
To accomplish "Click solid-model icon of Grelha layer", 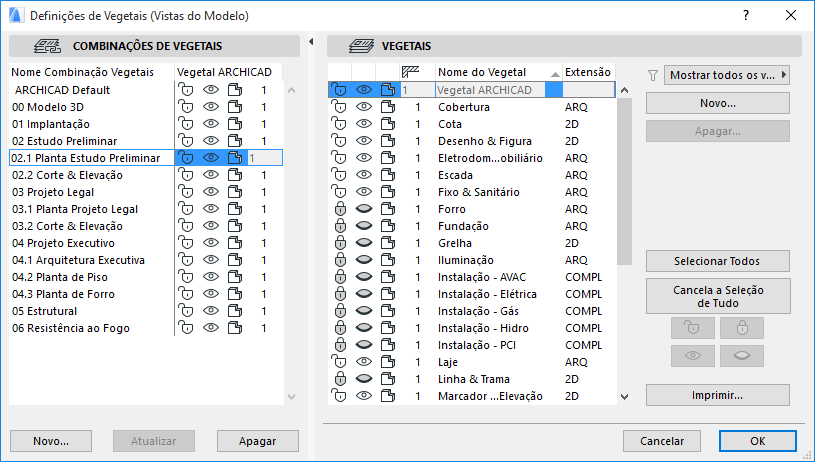I will [387, 243].
